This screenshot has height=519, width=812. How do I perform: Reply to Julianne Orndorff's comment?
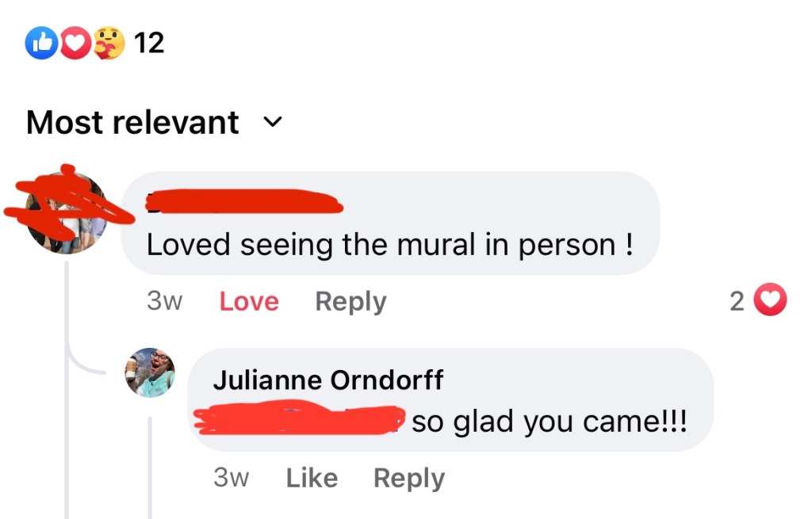[409, 479]
